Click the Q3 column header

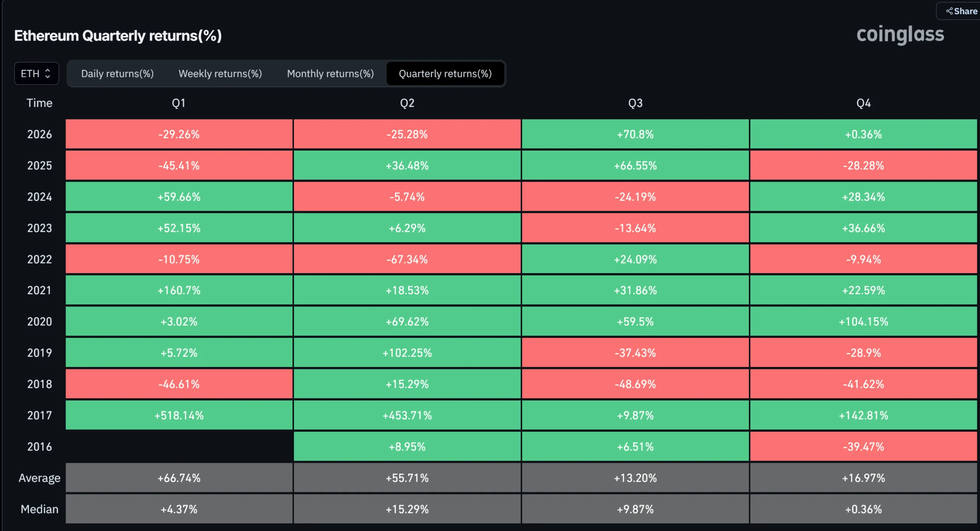[635, 103]
